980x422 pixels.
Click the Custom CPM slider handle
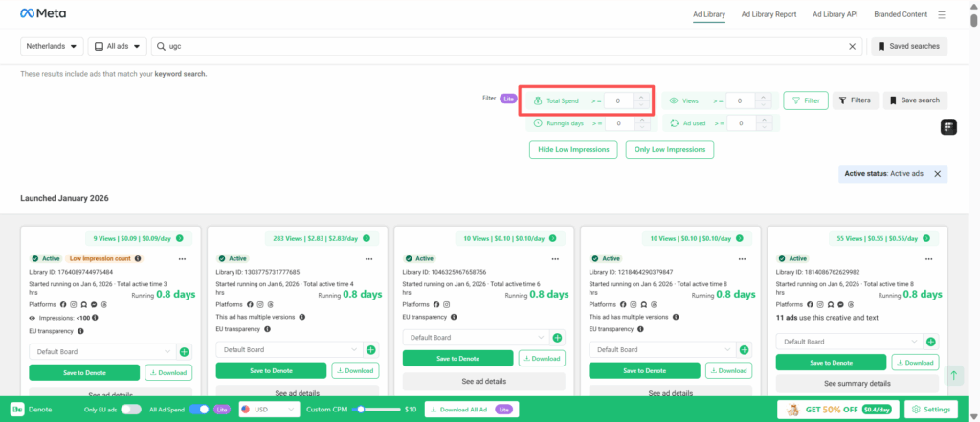(x=361, y=410)
